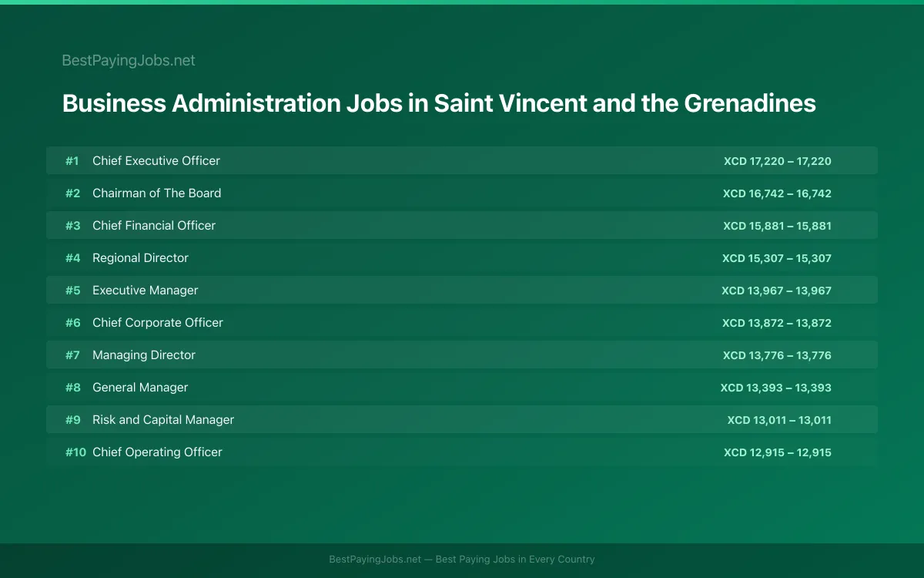
Task: Click the salary XCD 13,393 – 13,393
Action: pos(776,388)
